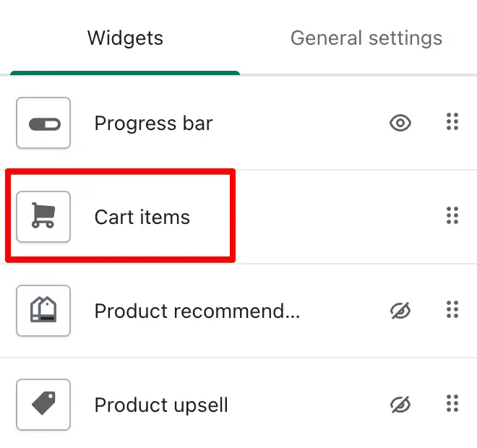Open the truncated Product recommend... label
The width and height of the screenshot is (477, 448).
pos(197,311)
